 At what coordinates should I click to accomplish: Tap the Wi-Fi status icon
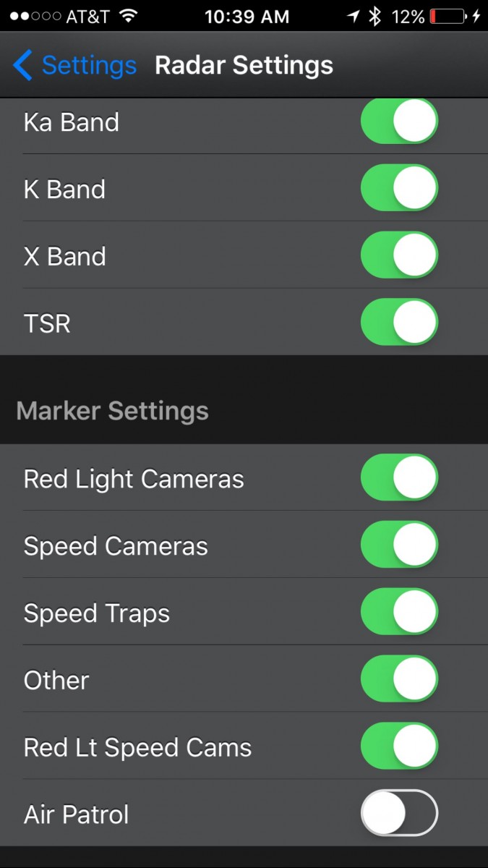tap(129, 16)
